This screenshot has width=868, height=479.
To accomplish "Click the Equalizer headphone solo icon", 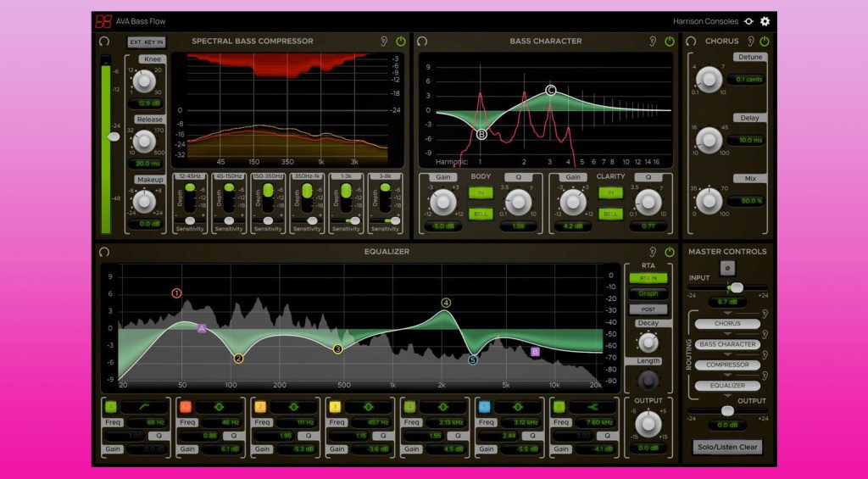I will tap(104, 252).
